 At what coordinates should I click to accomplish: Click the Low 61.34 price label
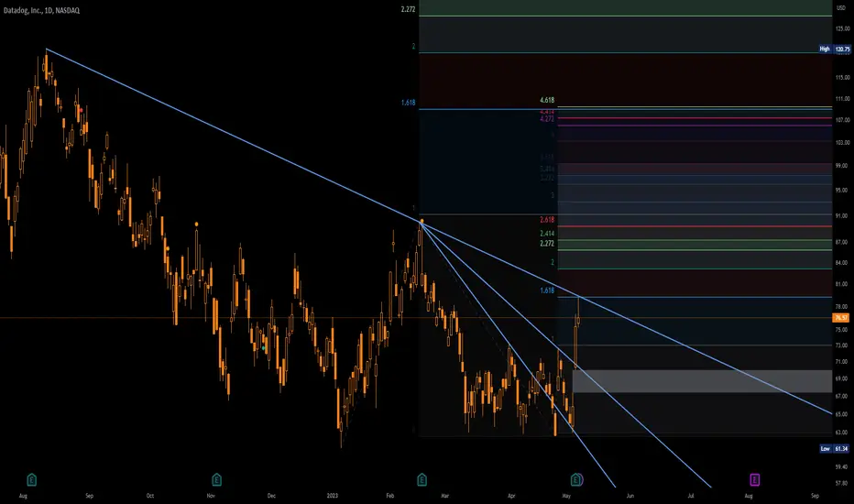[836, 448]
